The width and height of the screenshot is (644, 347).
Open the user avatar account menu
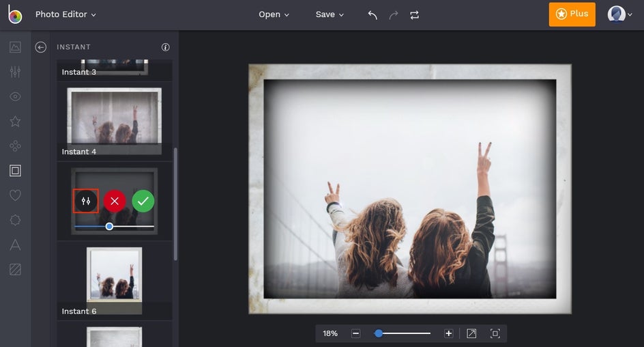[x=619, y=14]
